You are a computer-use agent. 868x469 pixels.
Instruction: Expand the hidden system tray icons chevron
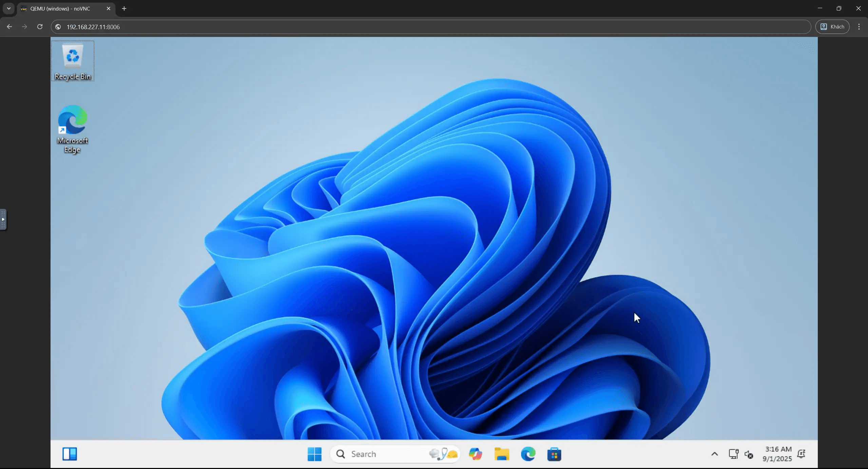(714, 454)
